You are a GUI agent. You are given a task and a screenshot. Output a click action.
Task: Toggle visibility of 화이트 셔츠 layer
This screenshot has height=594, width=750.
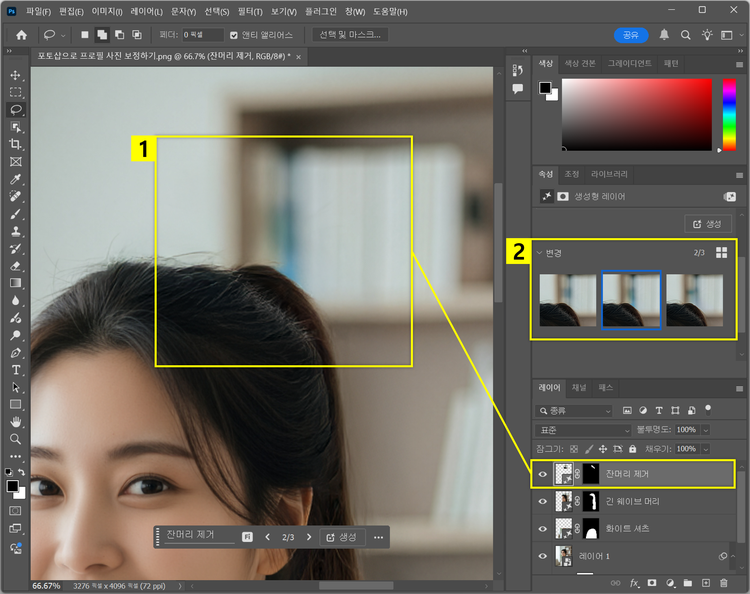(x=543, y=528)
